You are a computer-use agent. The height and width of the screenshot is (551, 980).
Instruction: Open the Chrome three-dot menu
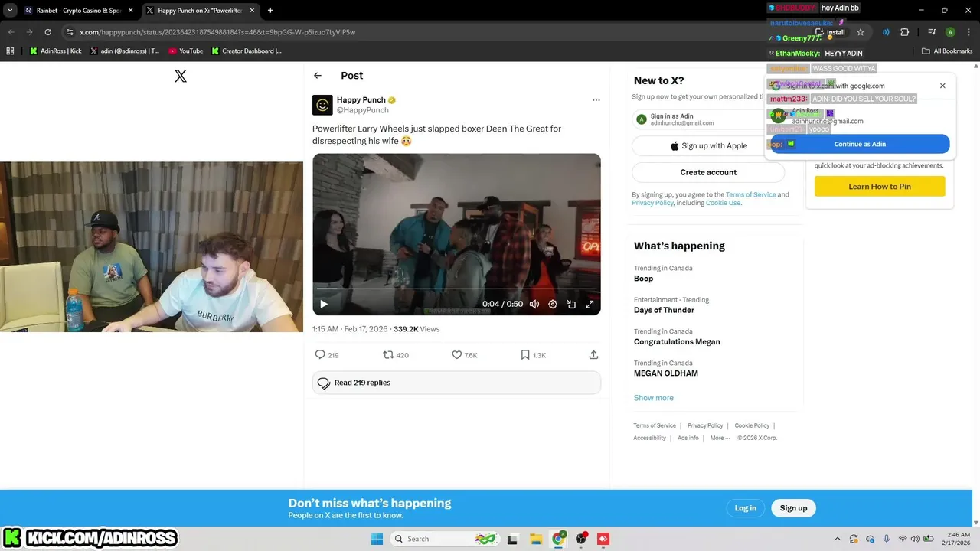point(969,32)
